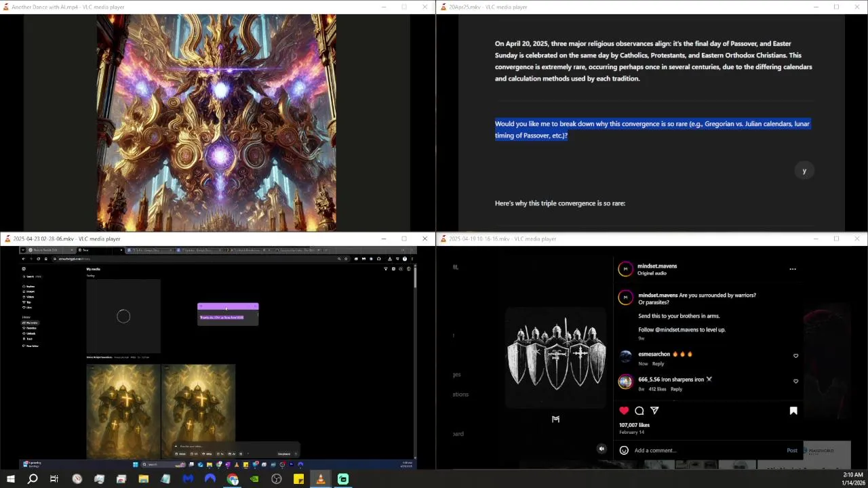Image resolution: width=868 pixels, height=488 pixels.
Task: Open the left golden knight thumbnail
Action: pos(123,411)
